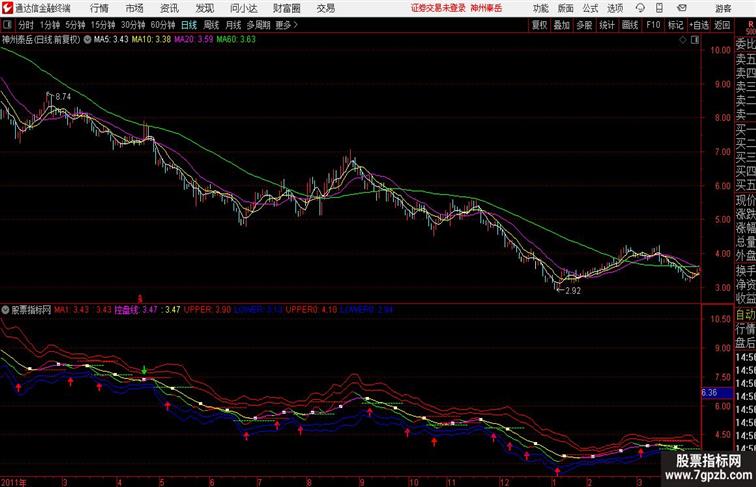
Task: Click the diamond icon at chart top-right
Action: point(683,40)
